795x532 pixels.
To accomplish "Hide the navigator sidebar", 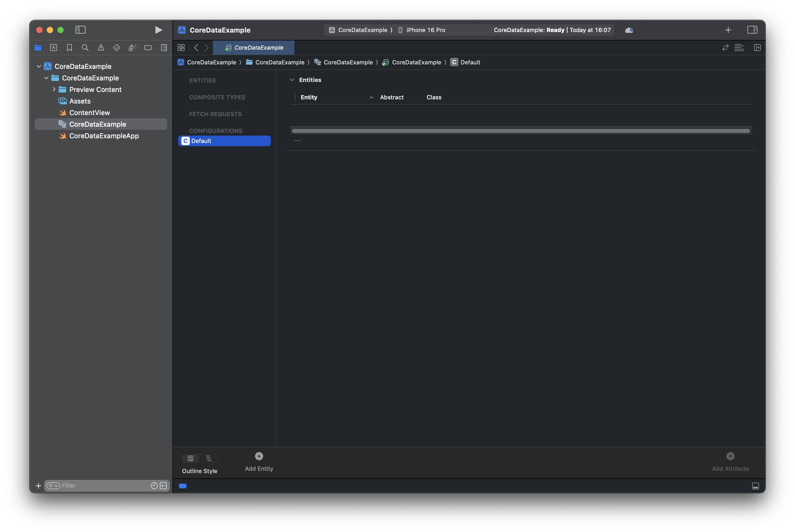I will point(80,30).
